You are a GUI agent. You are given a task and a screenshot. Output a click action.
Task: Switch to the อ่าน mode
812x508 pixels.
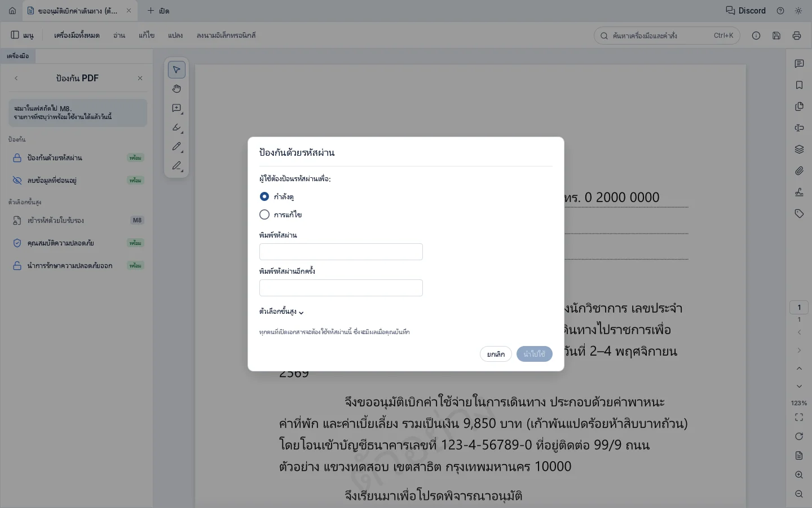(x=119, y=36)
